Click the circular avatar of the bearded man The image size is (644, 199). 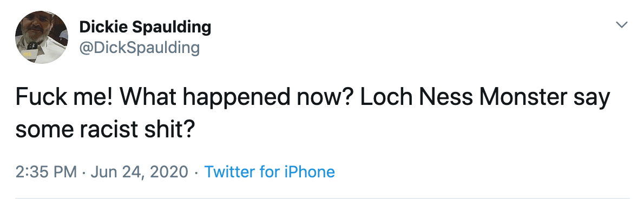pyautogui.click(x=42, y=37)
